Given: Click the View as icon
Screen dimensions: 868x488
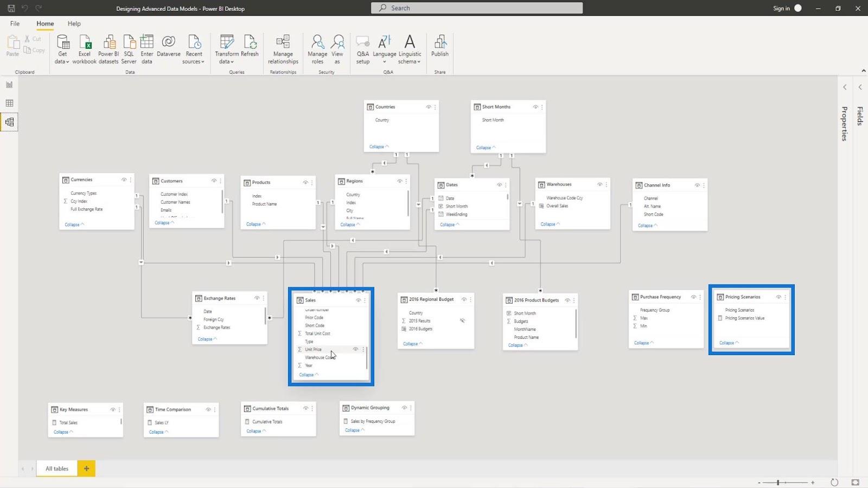Looking at the screenshot, I should (x=337, y=41).
